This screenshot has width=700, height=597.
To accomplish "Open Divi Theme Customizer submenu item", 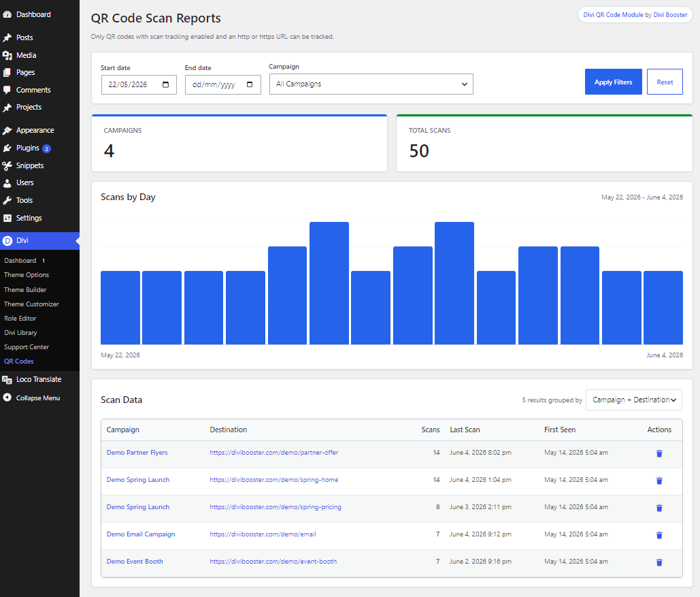I will click(31, 304).
